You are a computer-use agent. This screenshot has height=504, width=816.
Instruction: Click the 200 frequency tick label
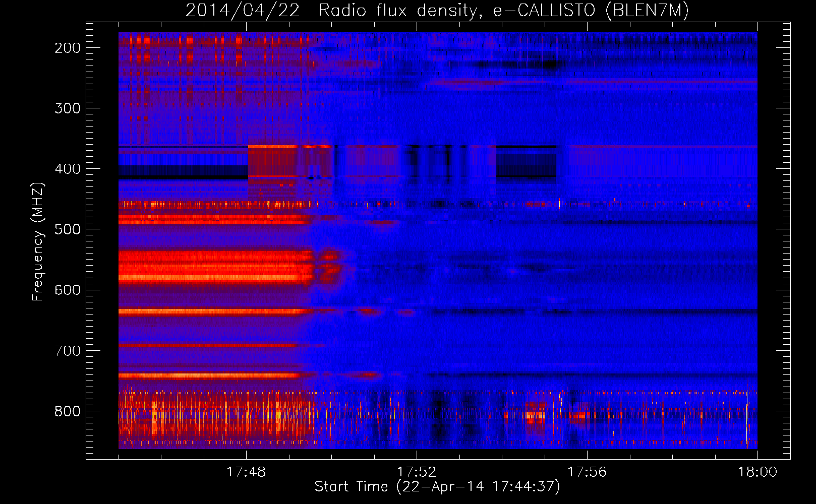tap(68, 48)
